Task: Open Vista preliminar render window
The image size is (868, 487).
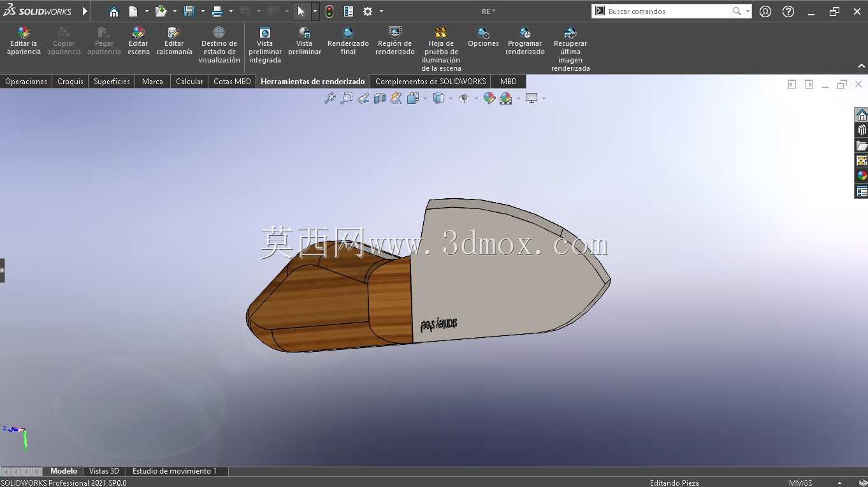Action: coord(305,41)
